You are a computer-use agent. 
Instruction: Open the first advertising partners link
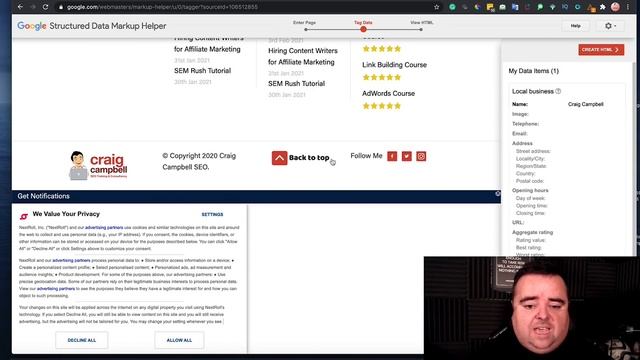coord(104,227)
